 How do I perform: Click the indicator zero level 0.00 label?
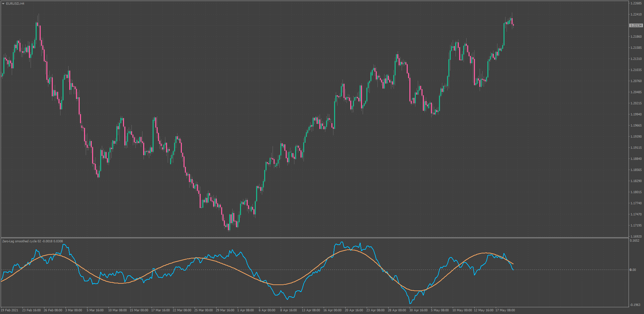tap(633, 270)
